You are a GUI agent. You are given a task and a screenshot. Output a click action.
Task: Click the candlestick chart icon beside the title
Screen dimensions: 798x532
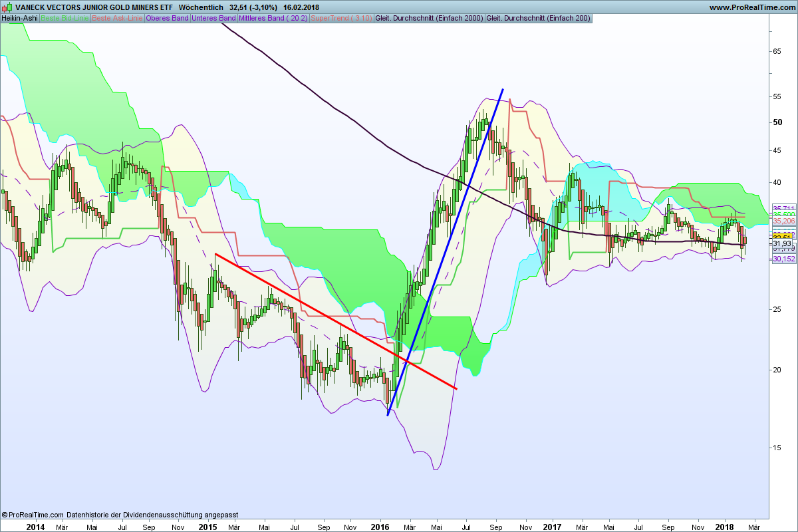click(x=6, y=7)
